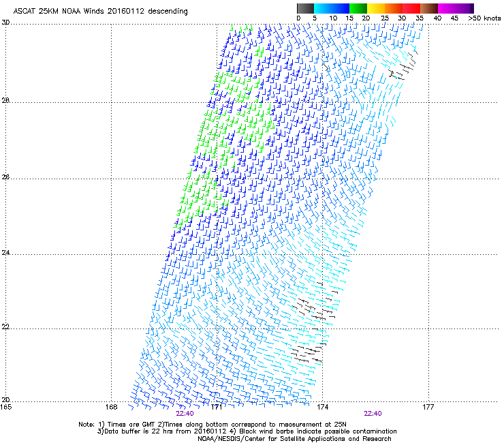Image resolution: width=504 pixels, height=443 pixels.
Task: Click the black wind barbs near 21N 174E
Action: (x=308, y=353)
